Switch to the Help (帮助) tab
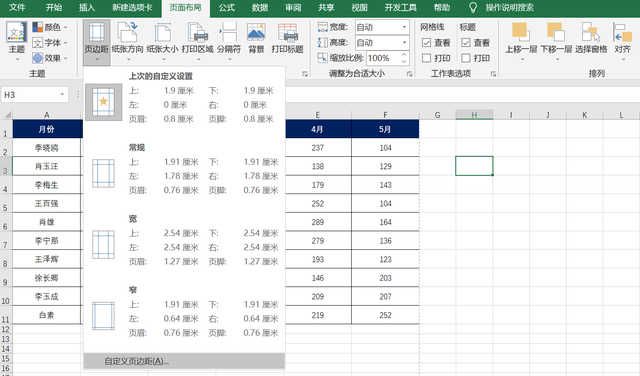Image resolution: width=640 pixels, height=376 pixels. pos(442,7)
